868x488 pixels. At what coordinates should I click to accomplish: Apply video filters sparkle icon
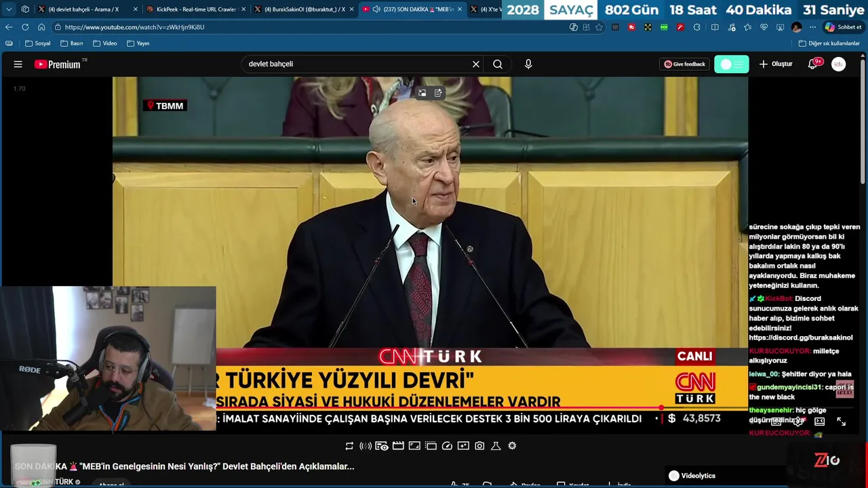(x=463, y=446)
